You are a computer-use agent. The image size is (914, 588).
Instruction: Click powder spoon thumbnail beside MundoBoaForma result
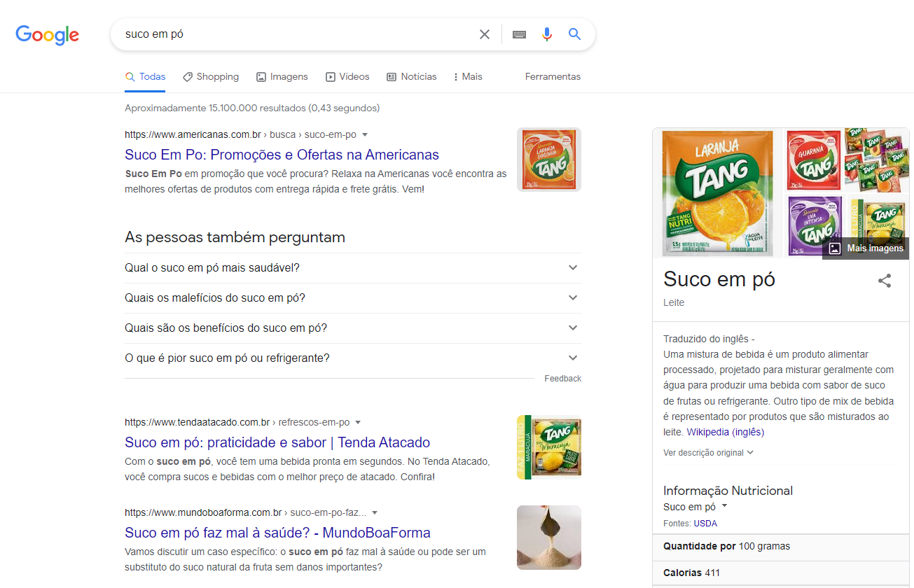click(549, 538)
